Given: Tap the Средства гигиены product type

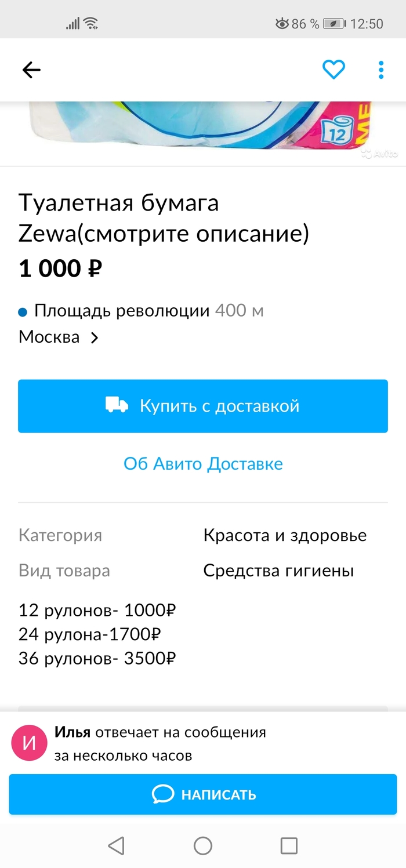Looking at the screenshot, I should pos(278,571).
